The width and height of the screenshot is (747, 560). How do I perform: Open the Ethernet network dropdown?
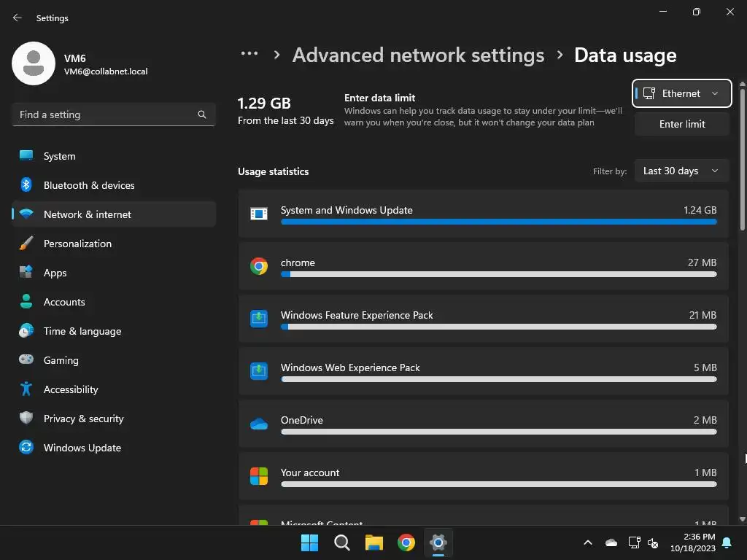point(681,93)
